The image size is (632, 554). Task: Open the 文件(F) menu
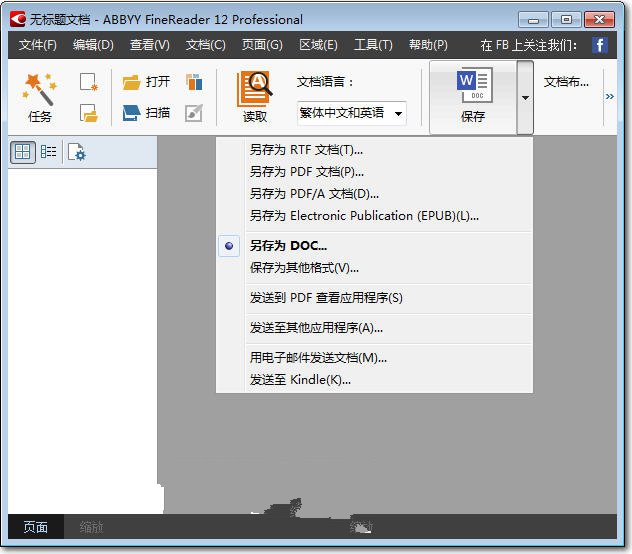[x=38, y=45]
